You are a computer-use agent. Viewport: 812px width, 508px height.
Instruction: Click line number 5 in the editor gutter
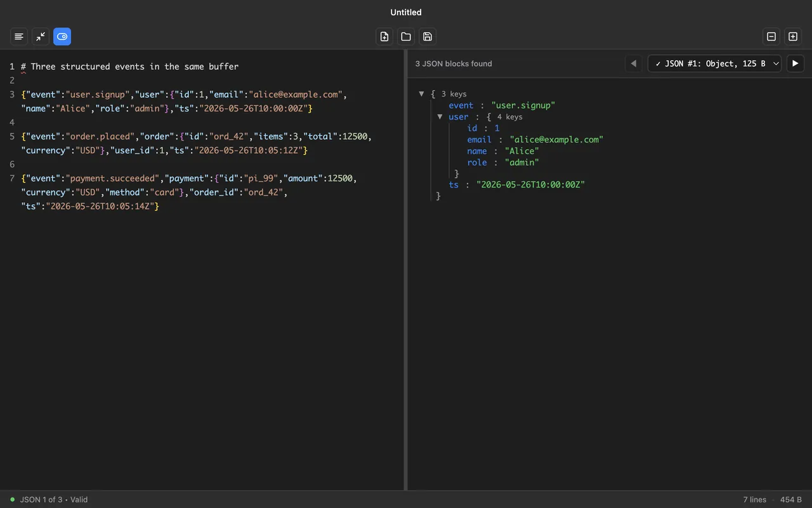point(12,137)
